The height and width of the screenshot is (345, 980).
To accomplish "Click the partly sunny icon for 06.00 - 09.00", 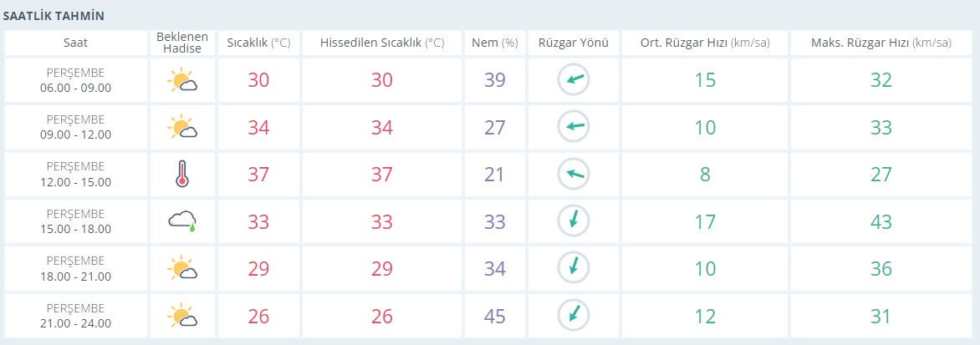I will [x=182, y=80].
